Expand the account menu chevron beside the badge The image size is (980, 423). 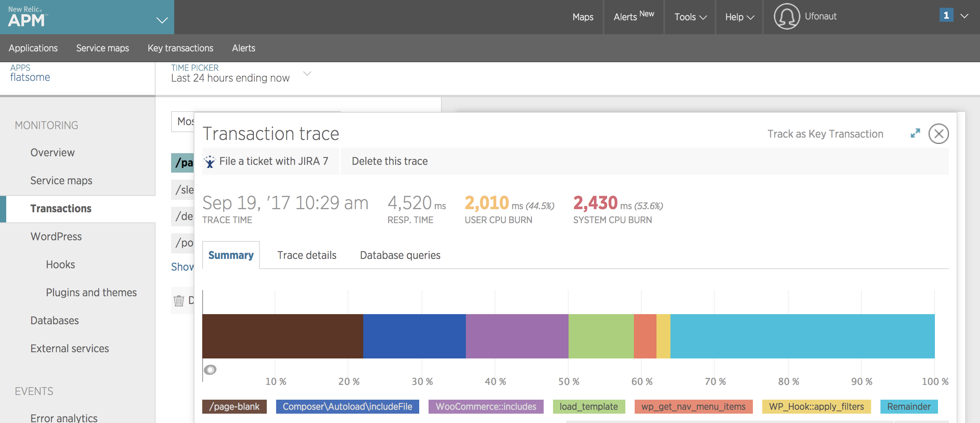[964, 16]
